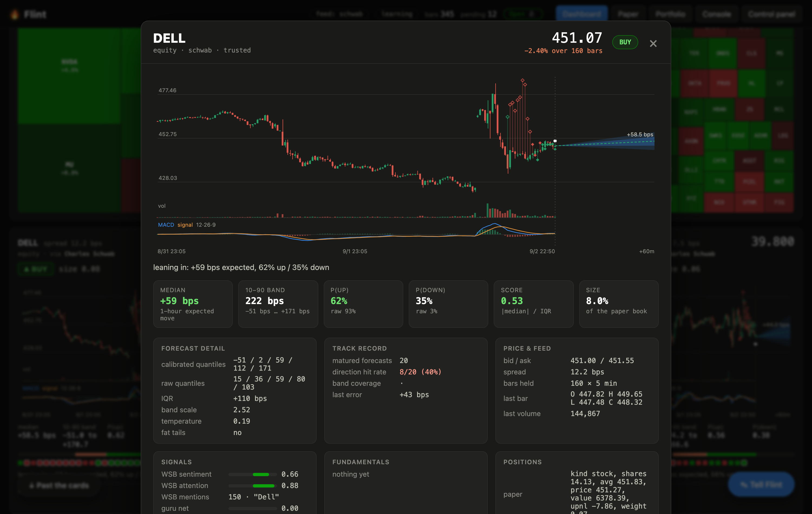The image size is (812, 514).
Task: Click the guru net bar
Action: (253, 509)
